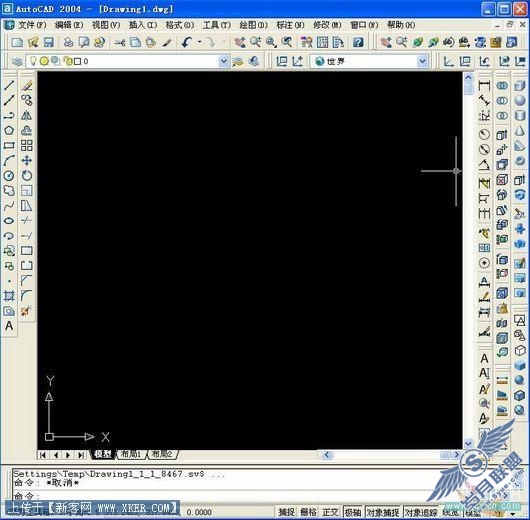Select the Circle draw tool

(x=9, y=175)
